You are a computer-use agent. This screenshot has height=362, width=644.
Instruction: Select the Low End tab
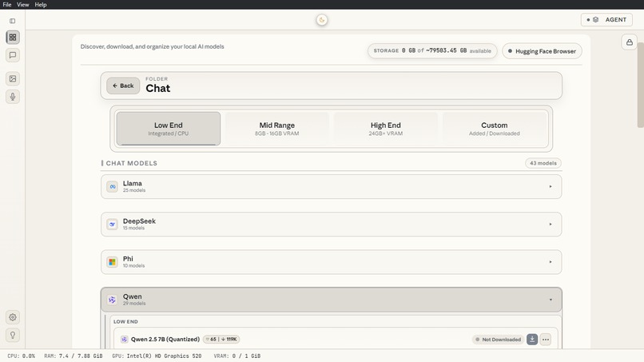169,129
